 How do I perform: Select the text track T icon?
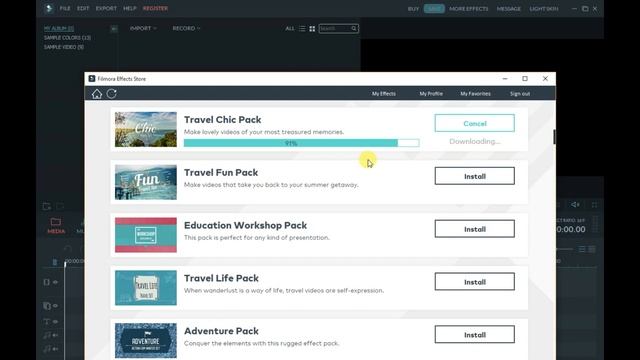pyautogui.click(x=47, y=322)
